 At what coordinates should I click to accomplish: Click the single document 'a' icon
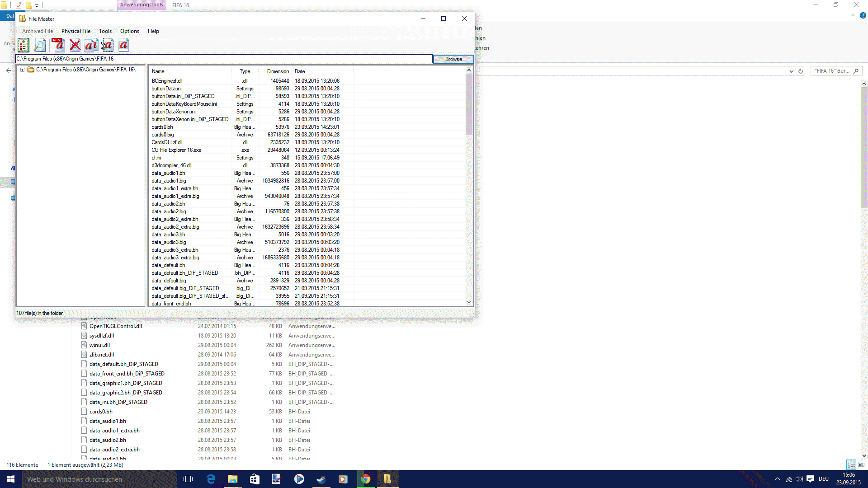124,45
